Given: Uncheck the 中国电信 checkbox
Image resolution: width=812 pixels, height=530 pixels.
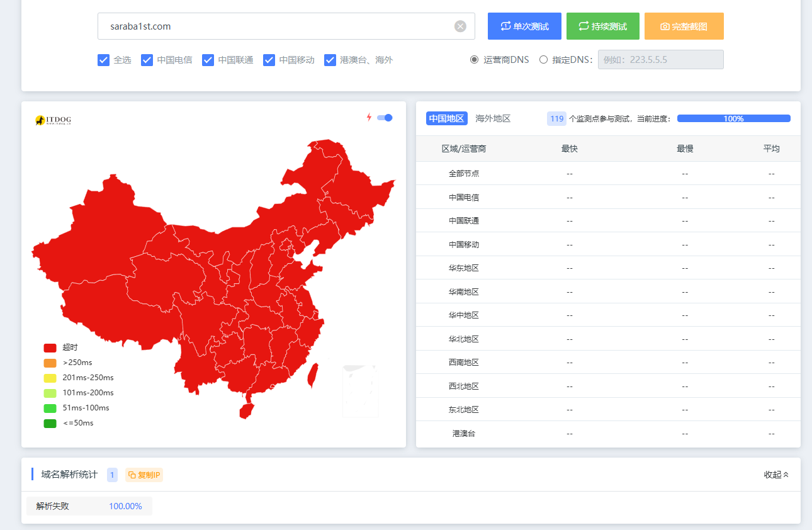Looking at the screenshot, I should click(x=147, y=60).
